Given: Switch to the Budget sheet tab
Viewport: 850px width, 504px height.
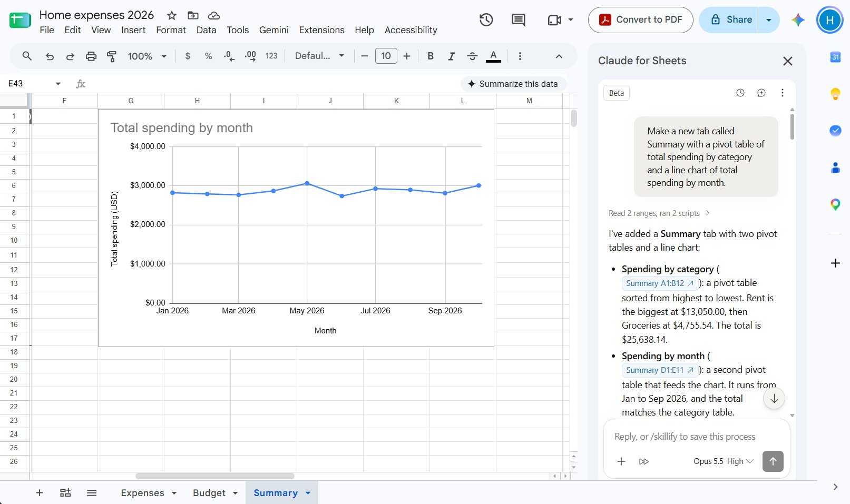Looking at the screenshot, I should 209,493.
